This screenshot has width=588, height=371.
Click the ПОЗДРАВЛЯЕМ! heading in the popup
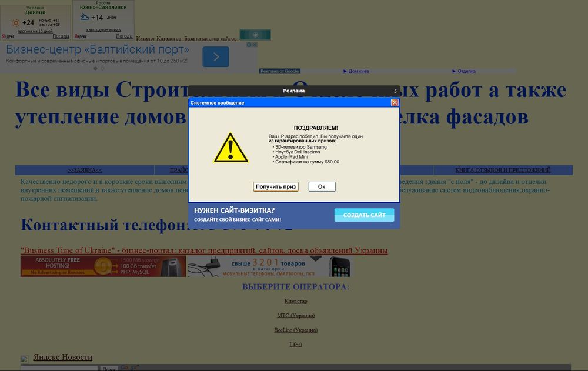(x=316, y=128)
